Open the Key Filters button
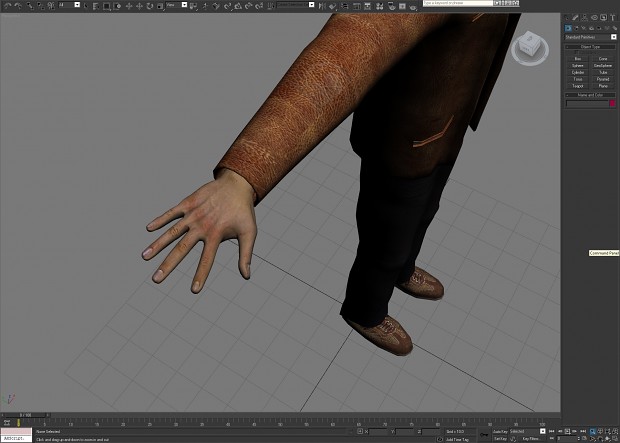Screen dimensions: 620x443 coord(531,439)
